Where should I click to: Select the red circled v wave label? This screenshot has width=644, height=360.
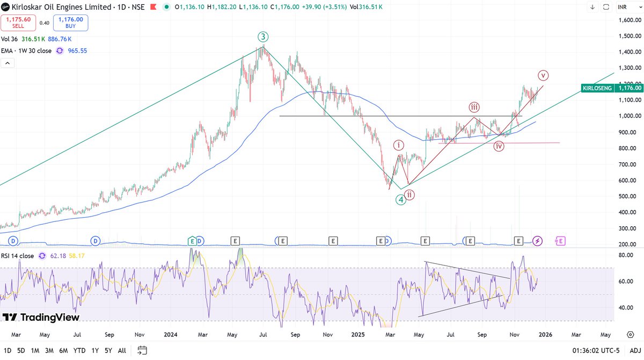tap(544, 75)
